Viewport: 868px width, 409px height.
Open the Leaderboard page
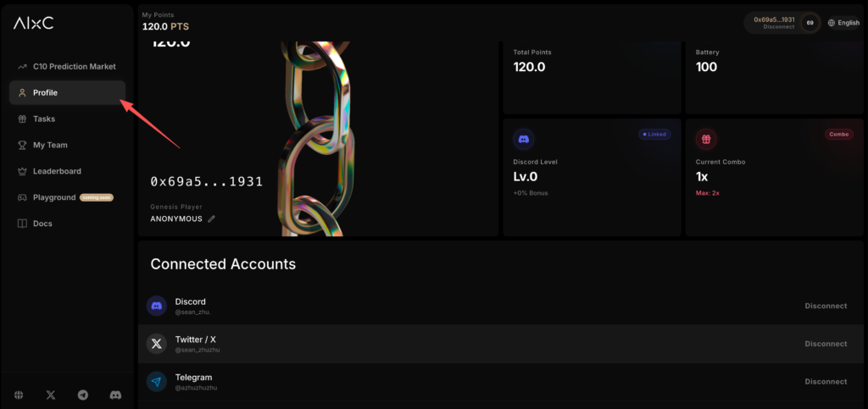click(x=57, y=171)
